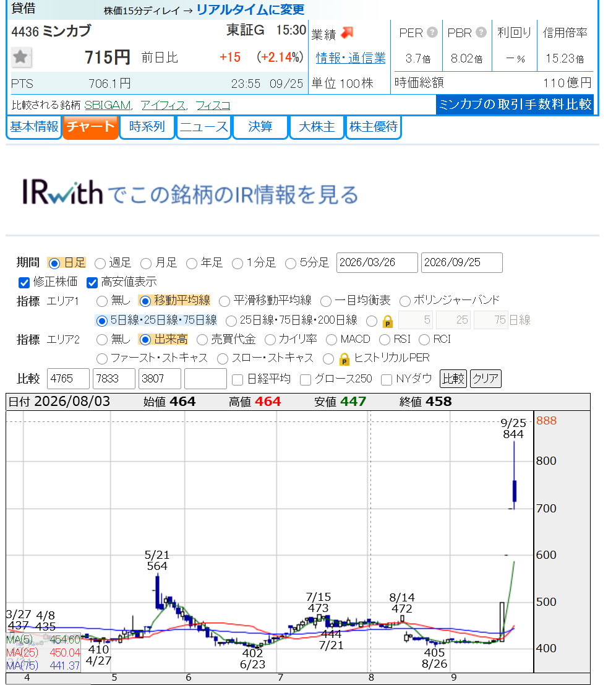Viewport: 616px width, 685px height.
Task: Click the favorite star icon for ミンカブ
Action: tap(20, 57)
